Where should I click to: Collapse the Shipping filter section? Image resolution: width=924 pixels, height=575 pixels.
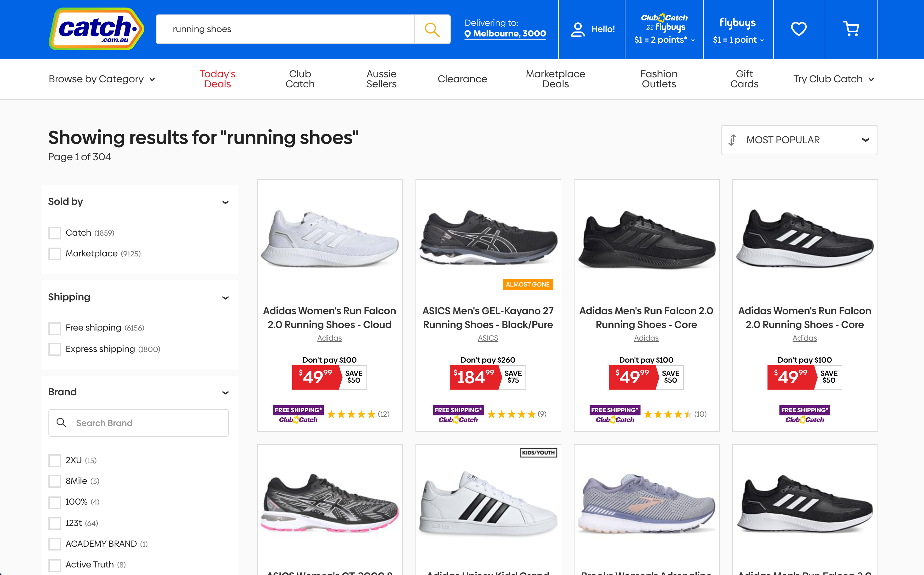225,297
